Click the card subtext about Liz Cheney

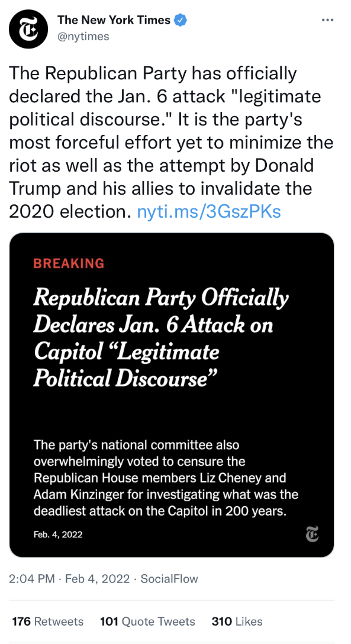[166, 478]
